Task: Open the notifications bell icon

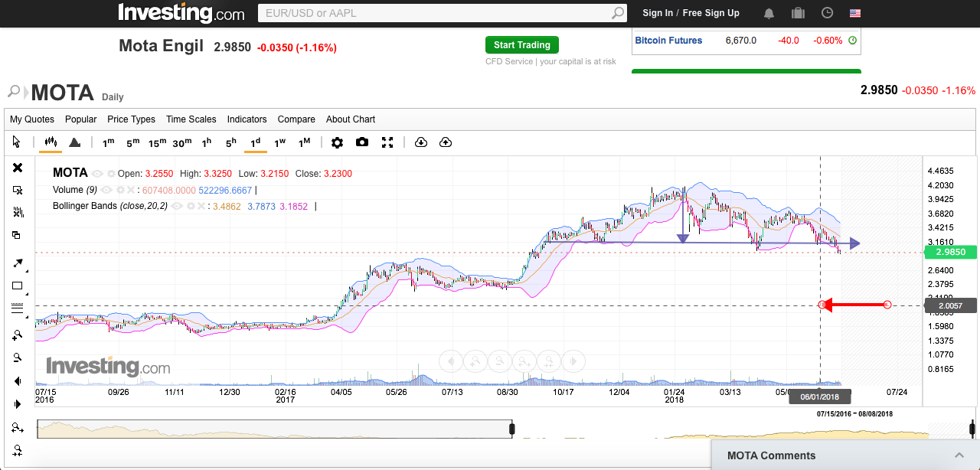Action: (769, 13)
